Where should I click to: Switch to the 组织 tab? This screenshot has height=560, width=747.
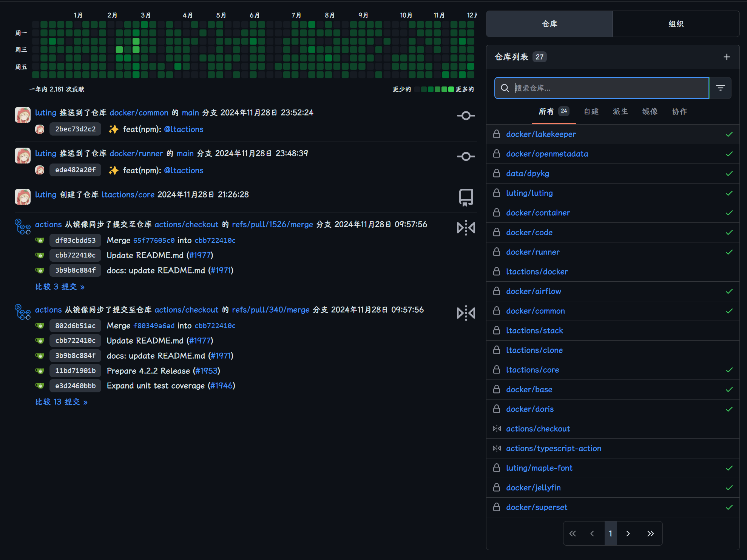[x=676, y=24]
